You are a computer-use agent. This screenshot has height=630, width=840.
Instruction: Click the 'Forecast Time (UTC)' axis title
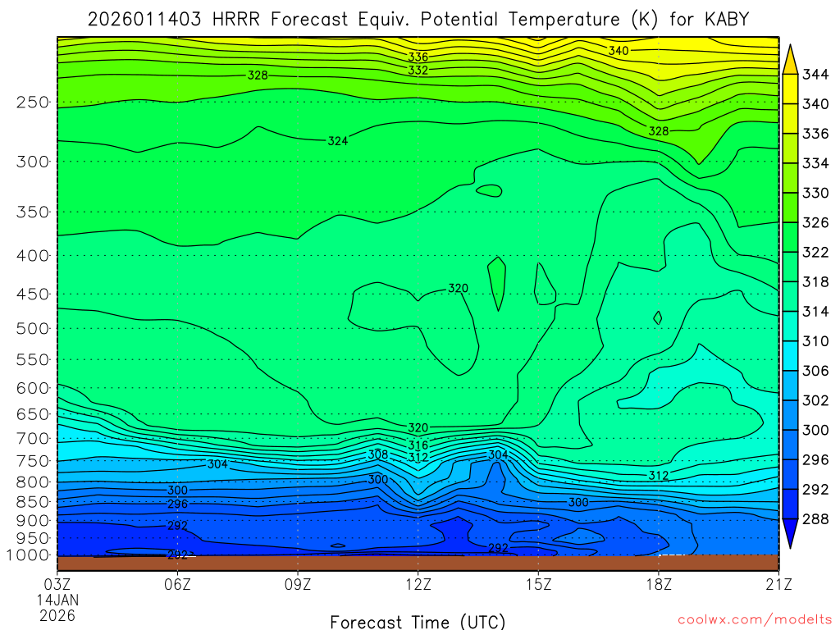tap(418, 622)
